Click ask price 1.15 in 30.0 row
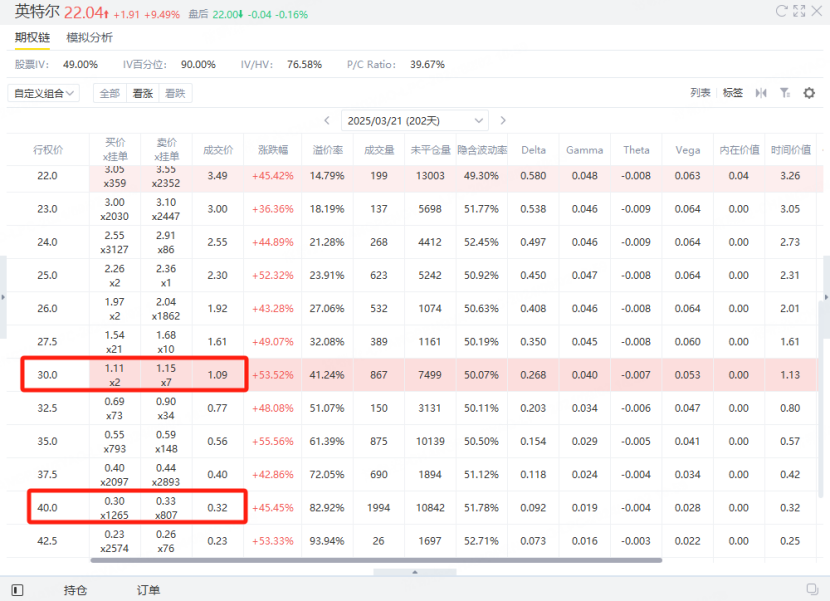The width and height of the screenshot is (830, 601). click(x=166, y=368)
